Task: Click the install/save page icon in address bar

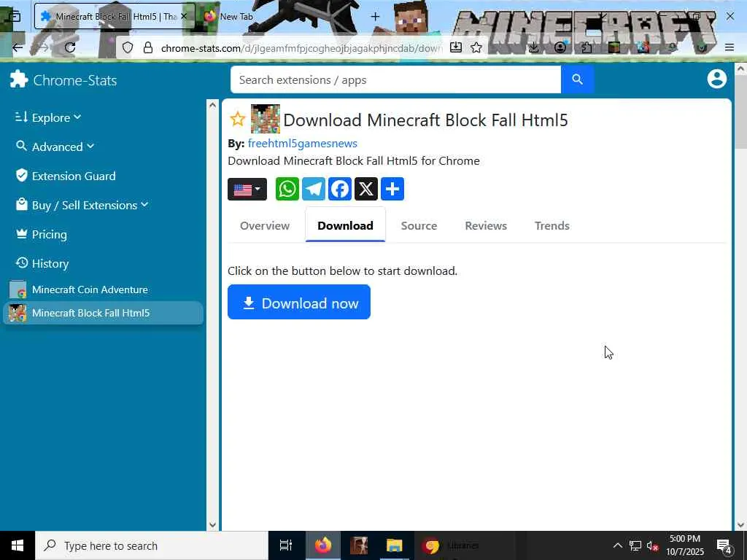Action: click(455, 47)
